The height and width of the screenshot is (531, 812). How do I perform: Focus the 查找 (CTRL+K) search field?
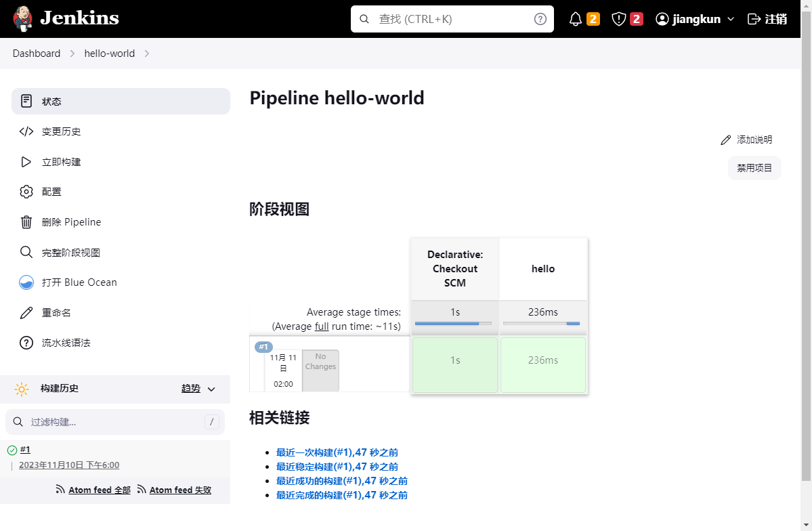coord(452,19)
